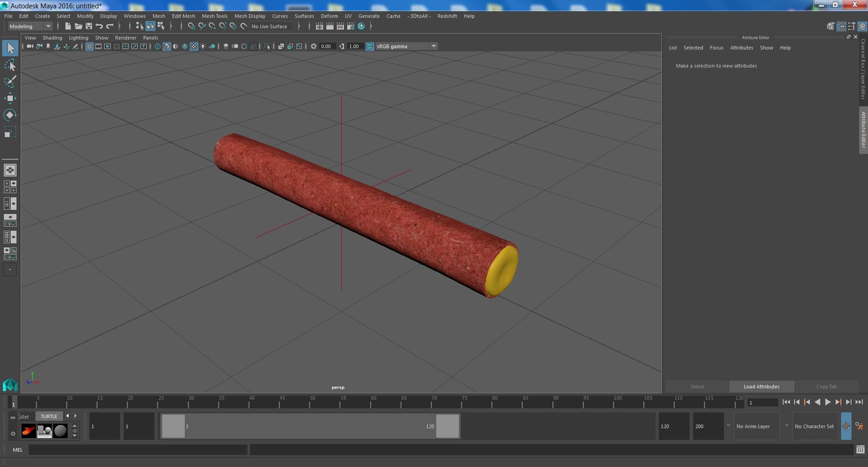Viewport: 868px width, 467px height.
Task: Select camera in the panel toolbar
Action: pos(30,46)
